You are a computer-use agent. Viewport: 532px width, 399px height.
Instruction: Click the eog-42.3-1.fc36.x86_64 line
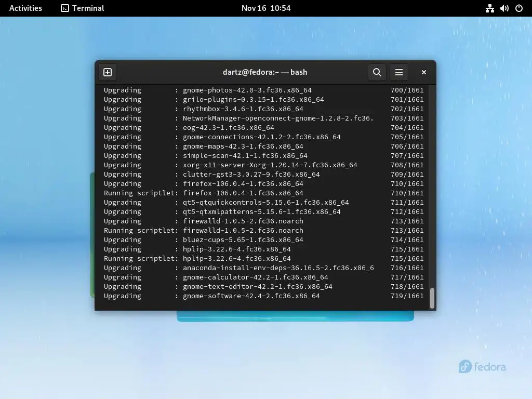(229, 128)
